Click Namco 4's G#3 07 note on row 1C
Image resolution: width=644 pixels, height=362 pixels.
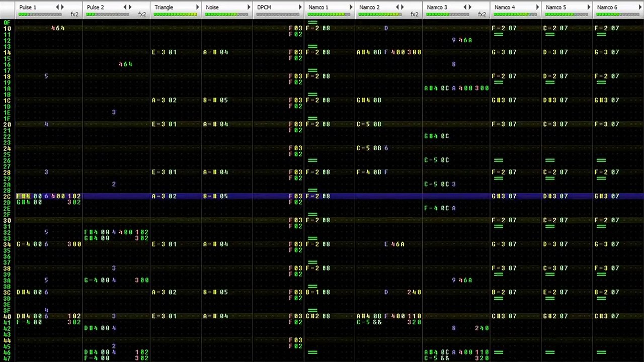[x=504, y=100]
